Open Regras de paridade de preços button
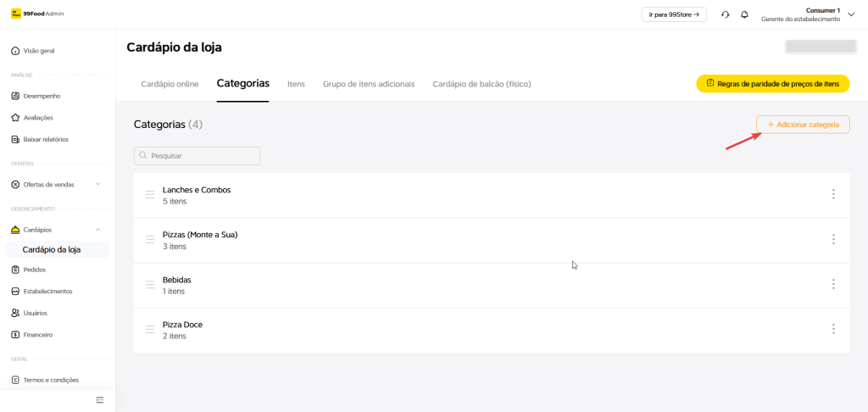The image size is (868, 412). point(772,84)
